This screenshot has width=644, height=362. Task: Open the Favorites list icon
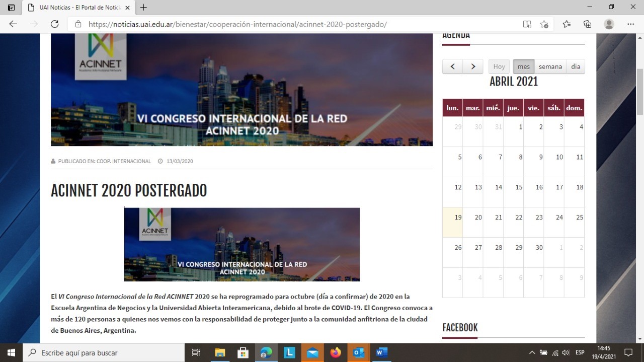click(x=567, y=24)
